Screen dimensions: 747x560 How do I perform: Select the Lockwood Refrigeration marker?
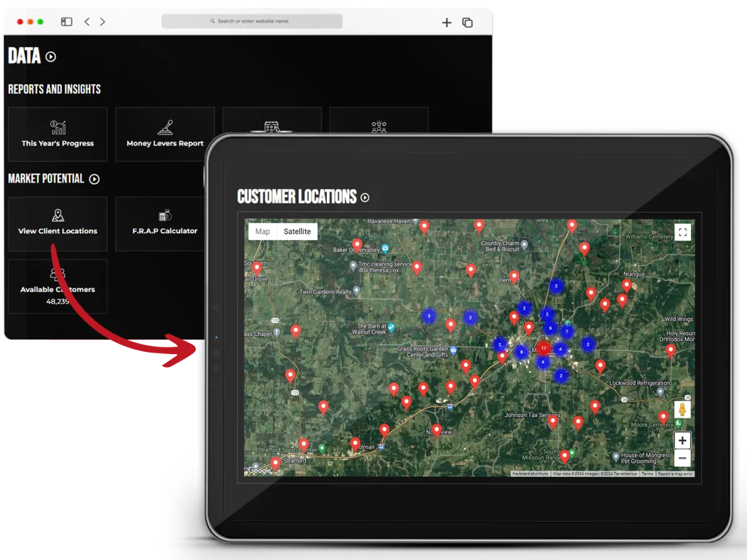(660, 393)
